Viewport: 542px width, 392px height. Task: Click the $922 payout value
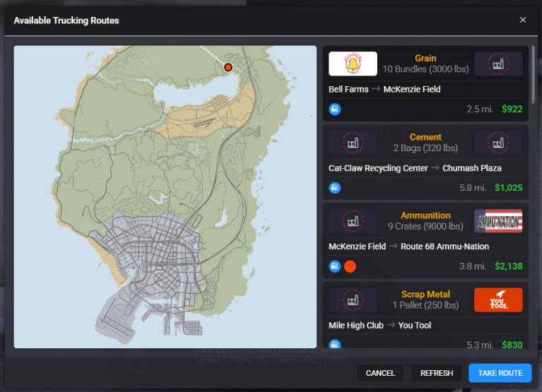[512, 109]
